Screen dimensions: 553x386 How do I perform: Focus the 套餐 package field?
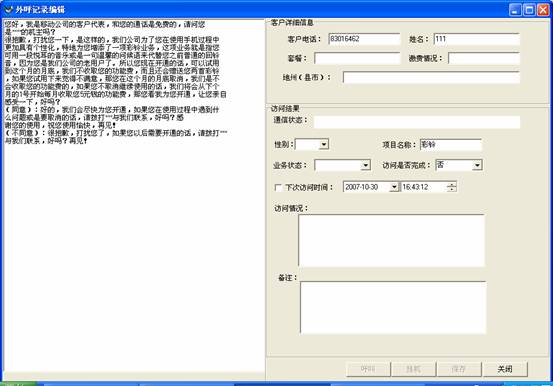[x=357, y=58]
